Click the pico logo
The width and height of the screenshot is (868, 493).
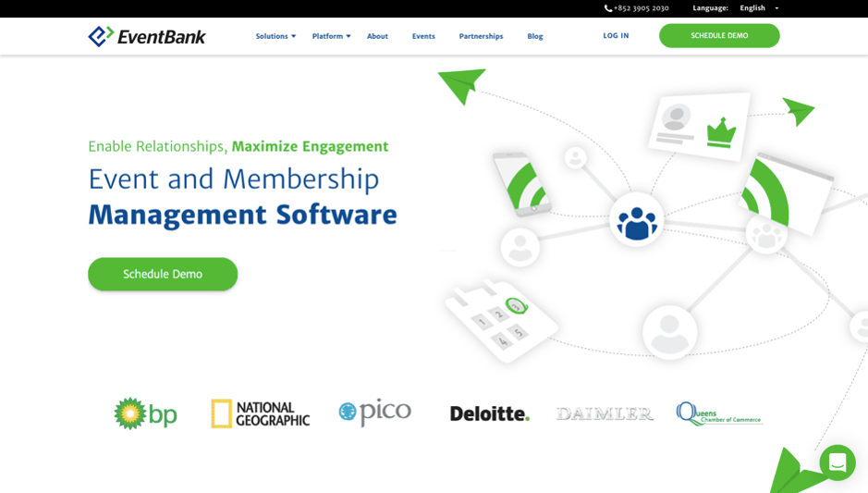click(374, 413)
